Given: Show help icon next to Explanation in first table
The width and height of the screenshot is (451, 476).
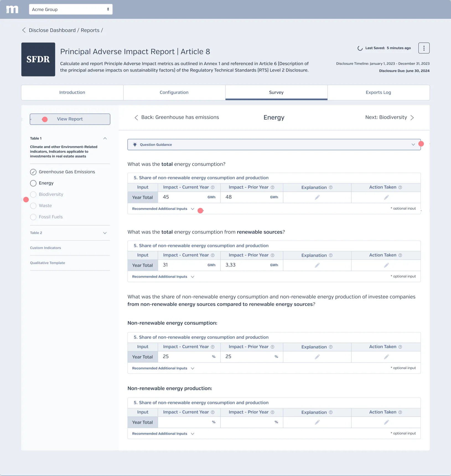Looking at the screenshot, I should [330, 187].
